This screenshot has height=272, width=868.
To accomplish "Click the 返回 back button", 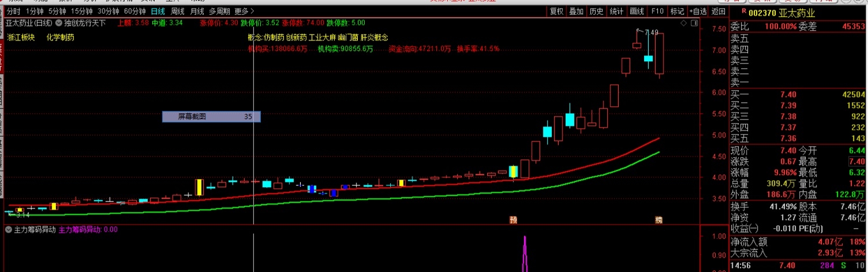I will pos(718,11).
